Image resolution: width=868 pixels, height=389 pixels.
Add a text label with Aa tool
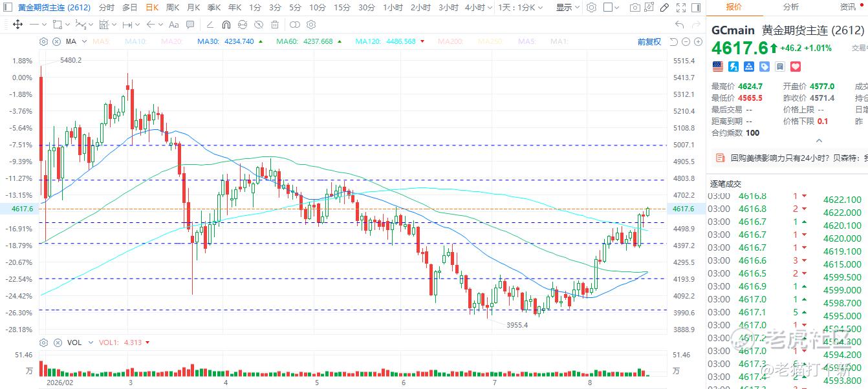pos(173,25)
